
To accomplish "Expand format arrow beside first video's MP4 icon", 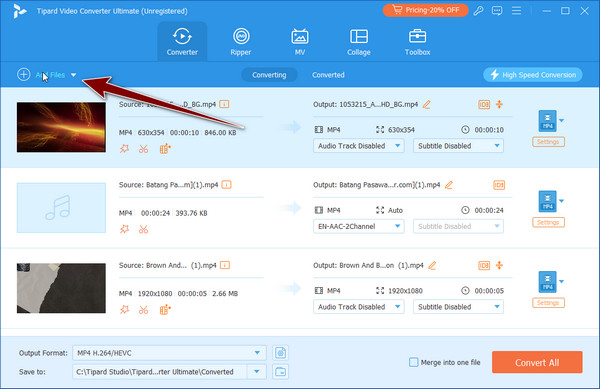I will click(561, 120).
